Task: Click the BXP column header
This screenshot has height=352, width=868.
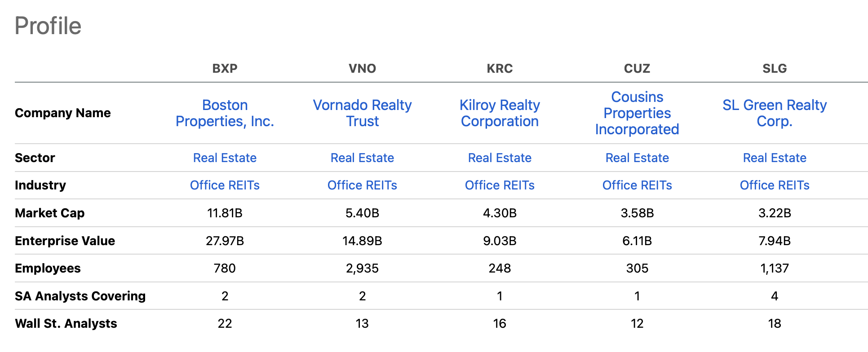Action: point(225,69)
